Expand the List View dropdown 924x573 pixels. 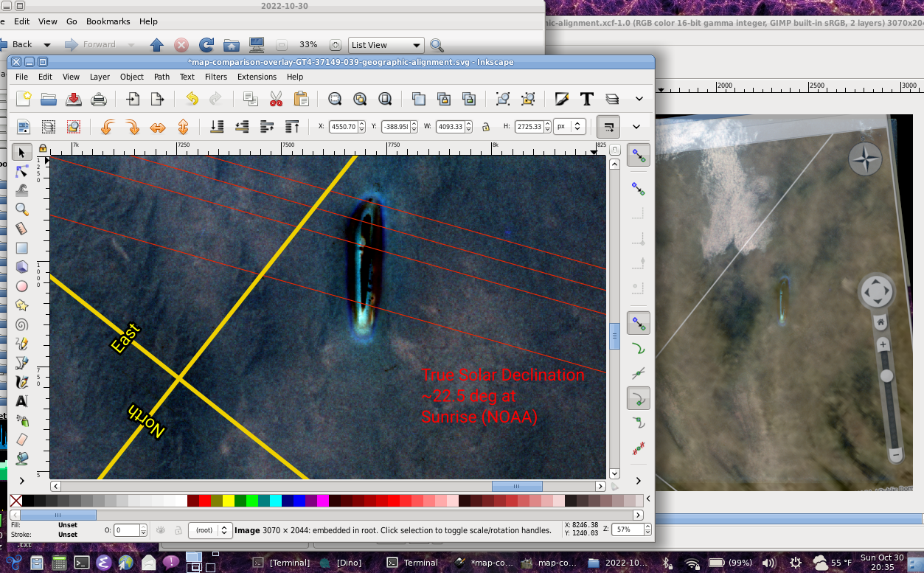pos(387,45)
